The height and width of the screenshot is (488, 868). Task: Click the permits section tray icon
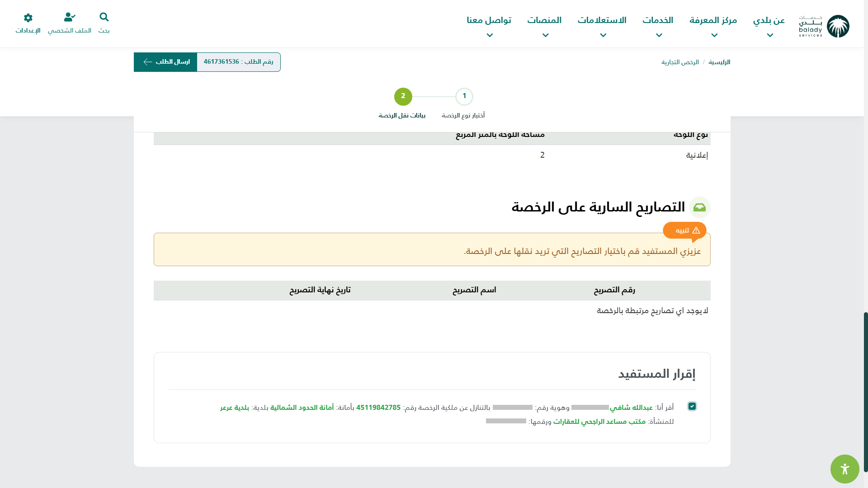[699, 207]
